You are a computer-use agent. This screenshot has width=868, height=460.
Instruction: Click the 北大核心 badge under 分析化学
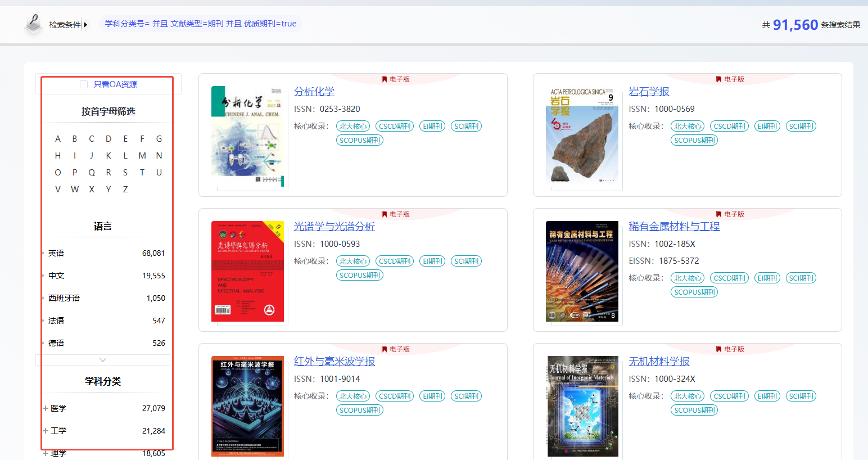tap(353, 126)
